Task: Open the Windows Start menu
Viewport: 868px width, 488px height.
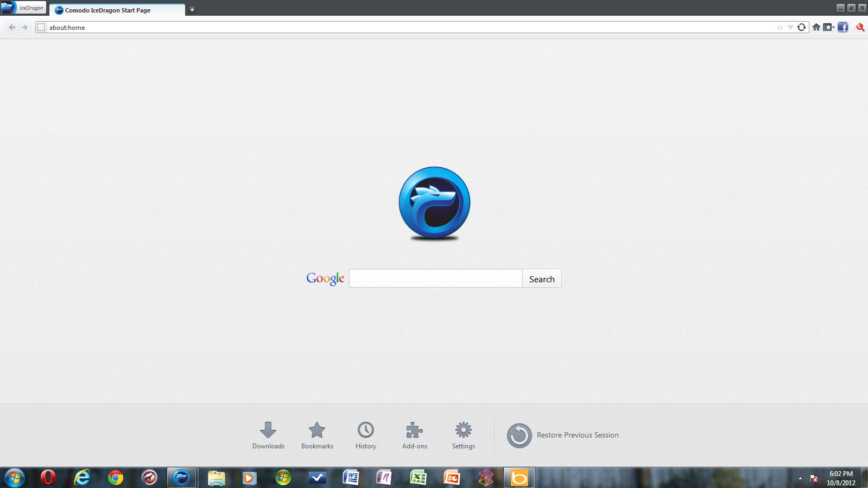Action: (x=15, y=478)
